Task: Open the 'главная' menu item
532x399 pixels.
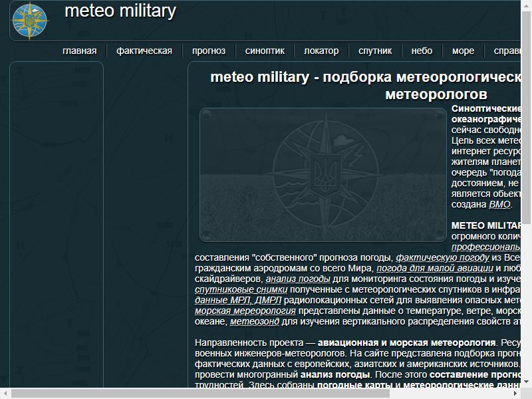Action: pos(79,51)
